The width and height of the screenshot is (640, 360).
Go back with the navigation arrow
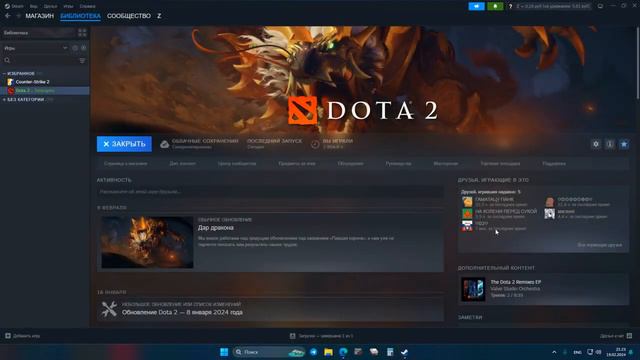[x=7, y=16]
